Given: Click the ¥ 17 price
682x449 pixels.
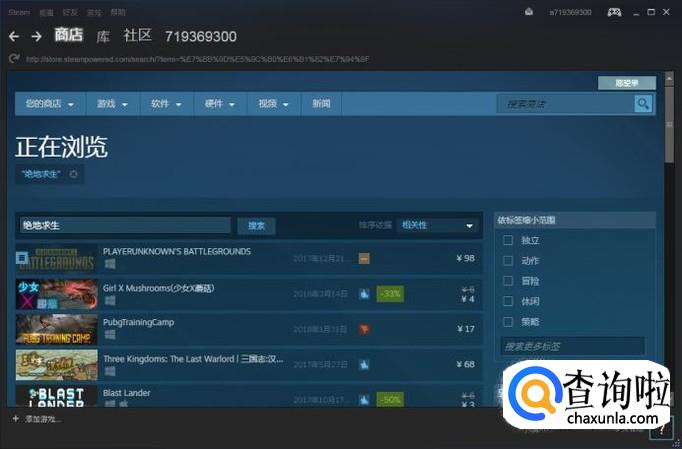Looking at the screenshot, I should coord(466,329).
